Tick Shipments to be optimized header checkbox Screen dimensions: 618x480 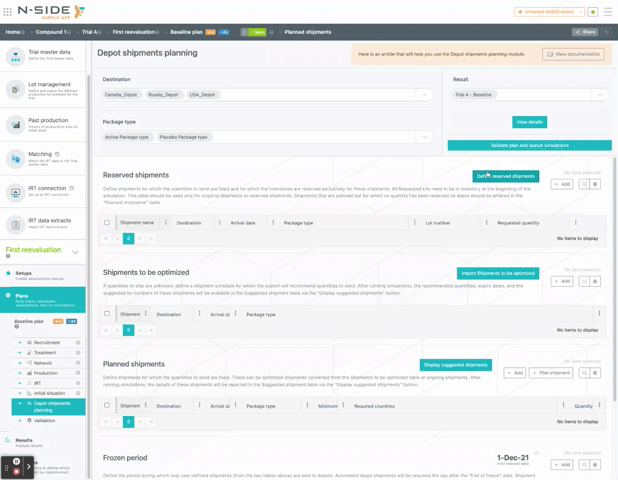pyautogui.click(x=107, y=314)
